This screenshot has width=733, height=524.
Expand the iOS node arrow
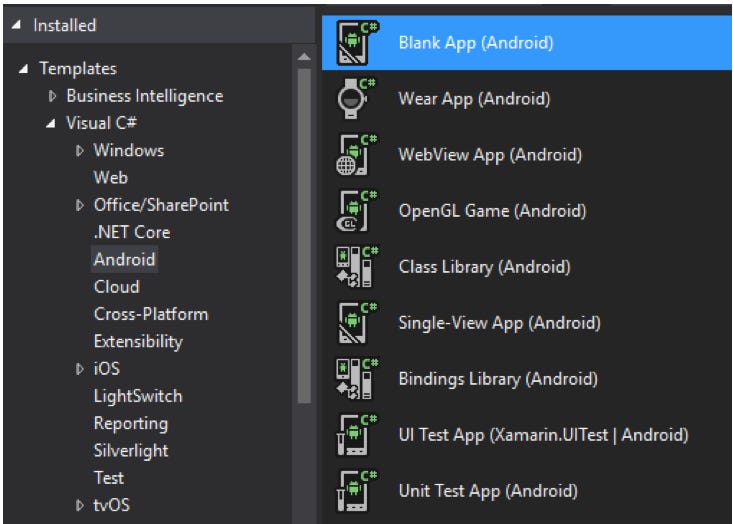pos(80,369)
